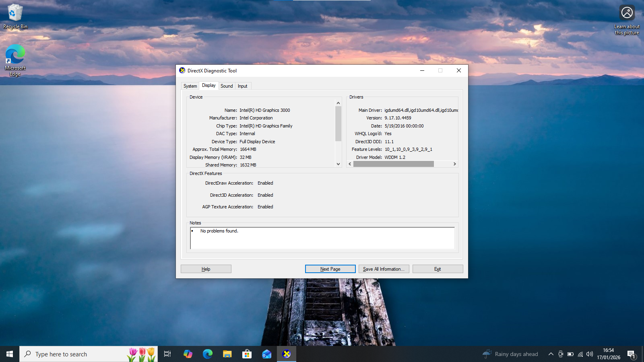Open the Input tab
Viewport: 644px width, 362px height.
coord(242,86)
